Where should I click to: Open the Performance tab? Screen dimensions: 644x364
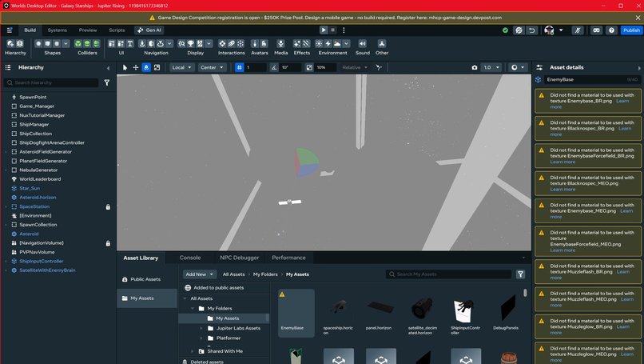pos(288,258)
